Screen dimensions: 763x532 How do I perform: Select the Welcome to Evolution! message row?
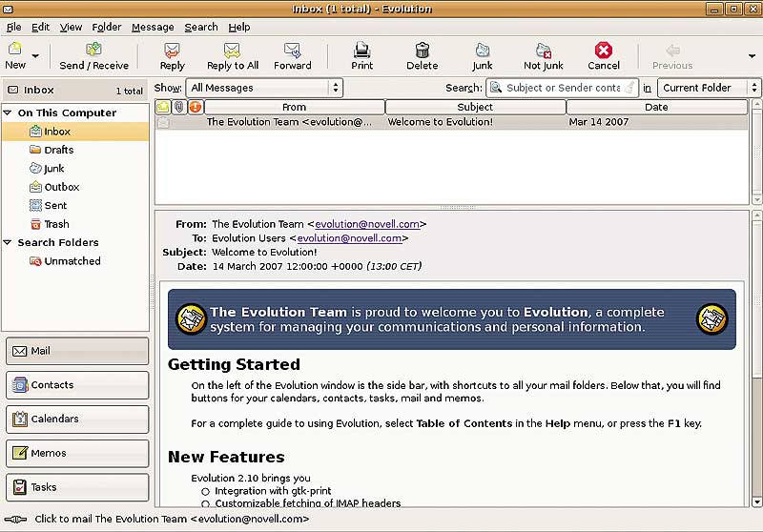[451, 122]
